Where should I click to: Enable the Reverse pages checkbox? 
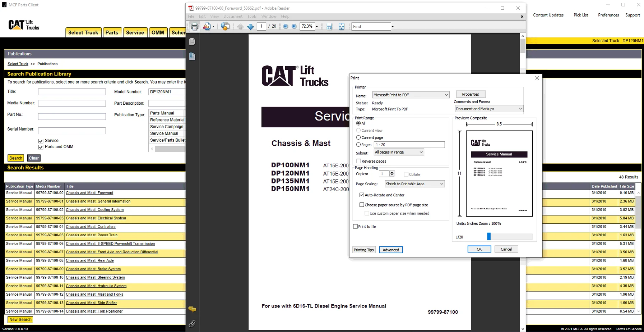359,161
